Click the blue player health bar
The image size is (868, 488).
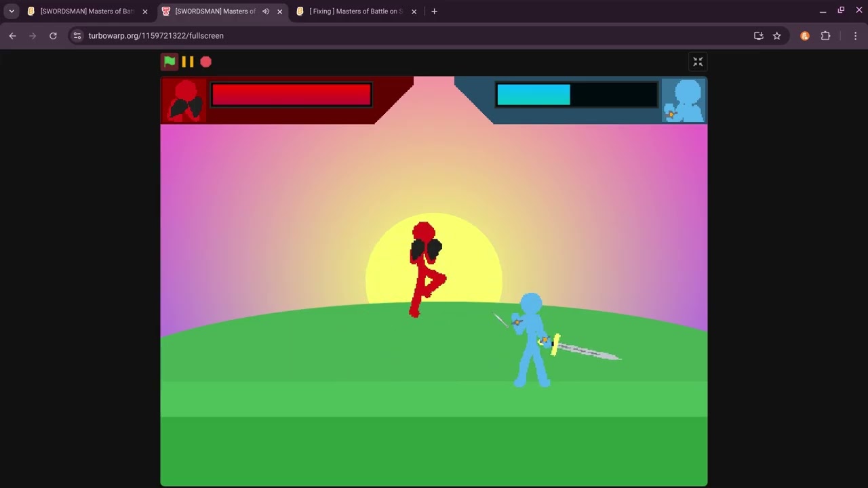tap(576, 95)
